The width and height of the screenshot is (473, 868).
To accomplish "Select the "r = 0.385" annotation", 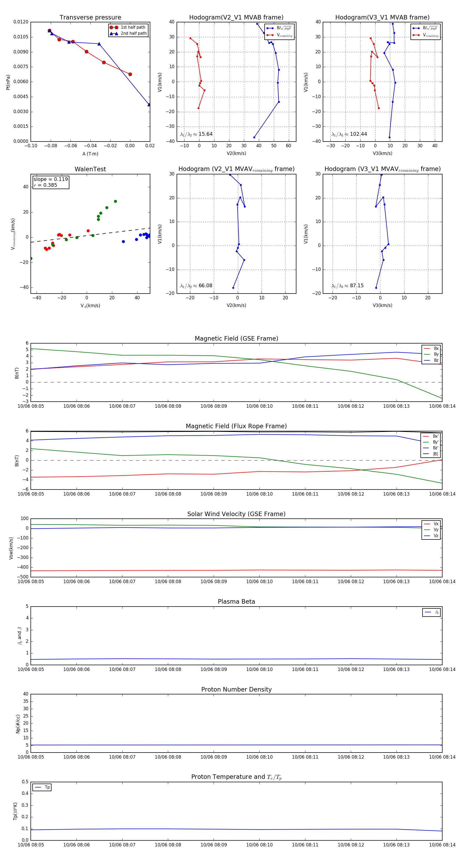I will point(45,185).
